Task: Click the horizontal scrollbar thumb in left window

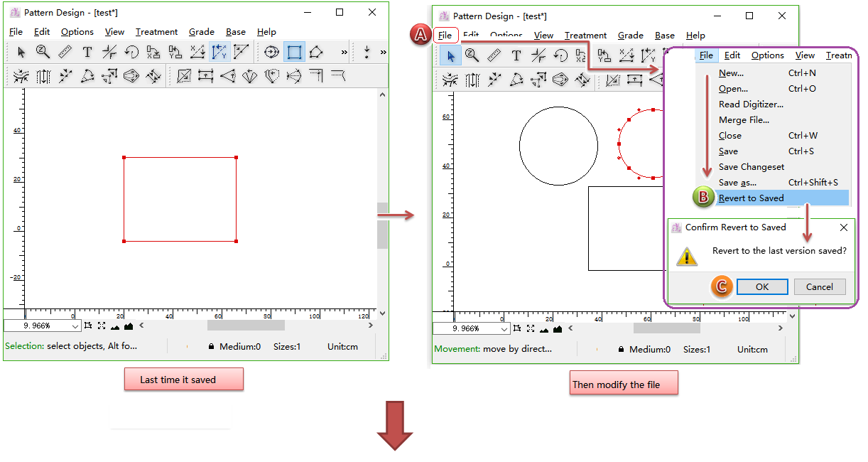Action: pyautogui.click(x=246, y=326)
